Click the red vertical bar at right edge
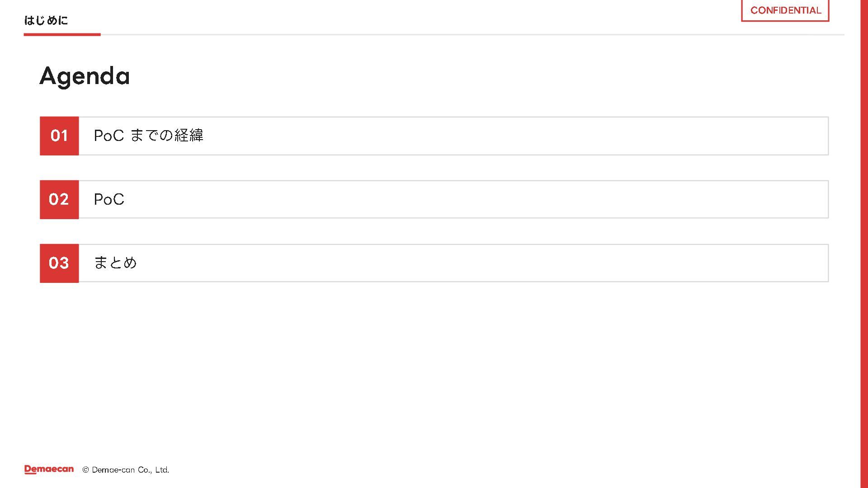868x488 pixels. point(863,244)
